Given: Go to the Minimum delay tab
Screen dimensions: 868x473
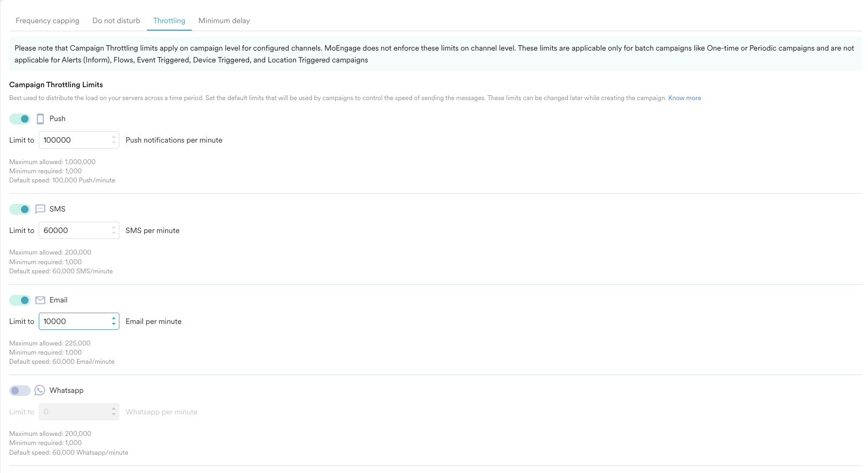Looking at the screenshot, I should tap(224, 21).
